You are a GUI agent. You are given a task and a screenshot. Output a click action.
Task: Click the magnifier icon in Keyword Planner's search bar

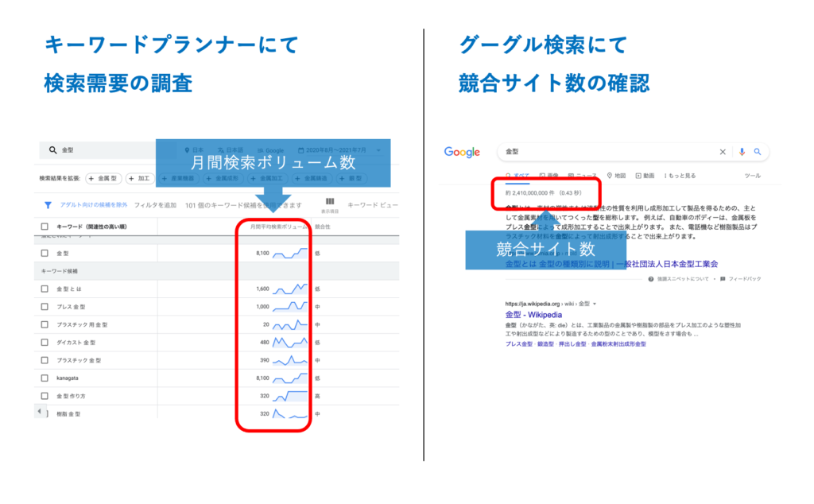pyautogui.click(x=52, y=150)
